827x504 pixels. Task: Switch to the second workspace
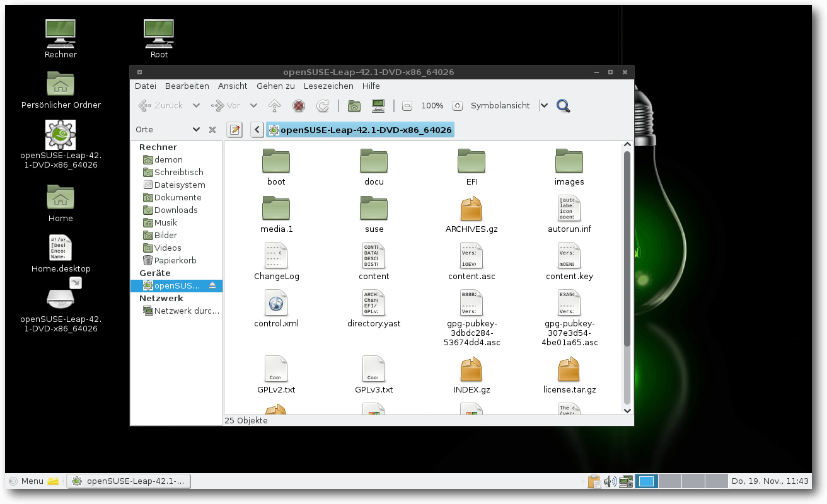point(670,482)
